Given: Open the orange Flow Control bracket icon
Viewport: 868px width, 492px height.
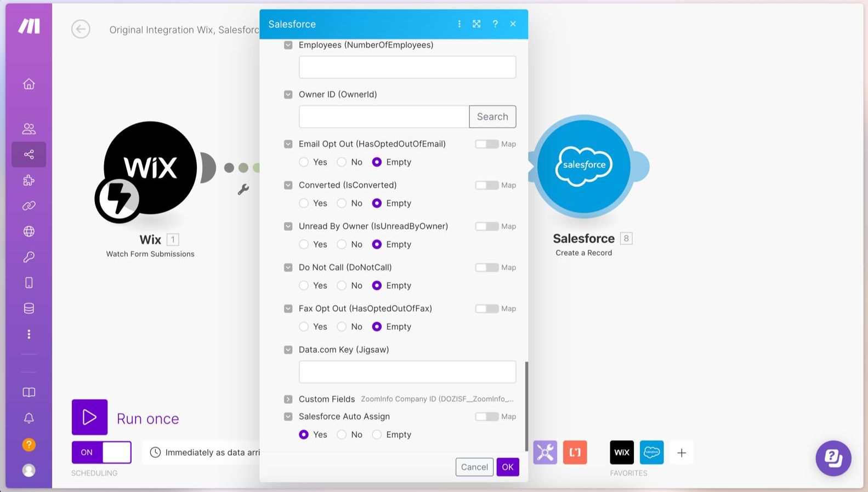Looking at the screenshot, I should [x=575, y=453].
